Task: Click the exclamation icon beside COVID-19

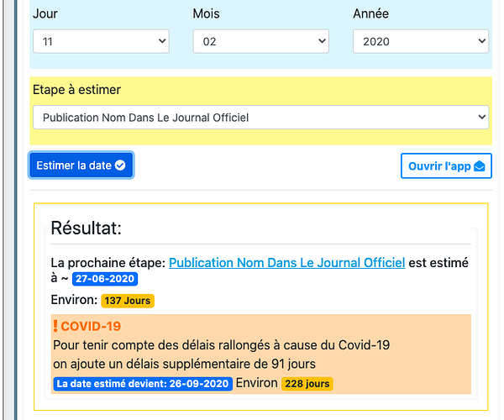Action: (55, 326)
